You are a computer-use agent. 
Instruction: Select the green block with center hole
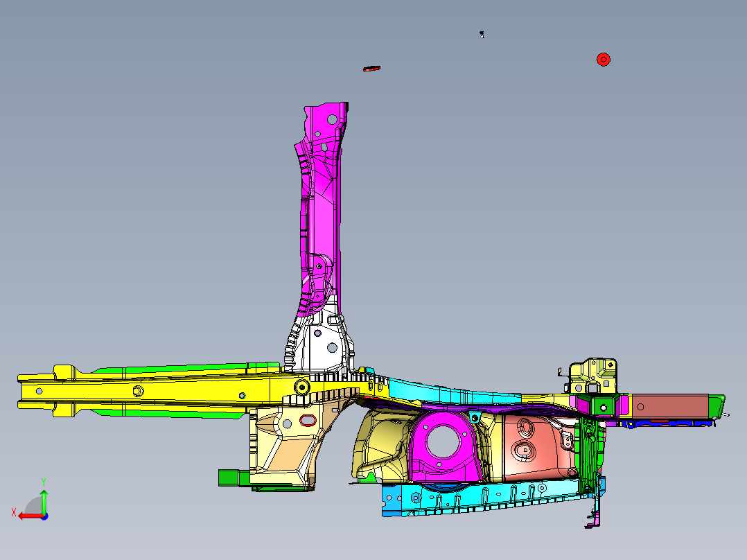(x=603, y=407)
